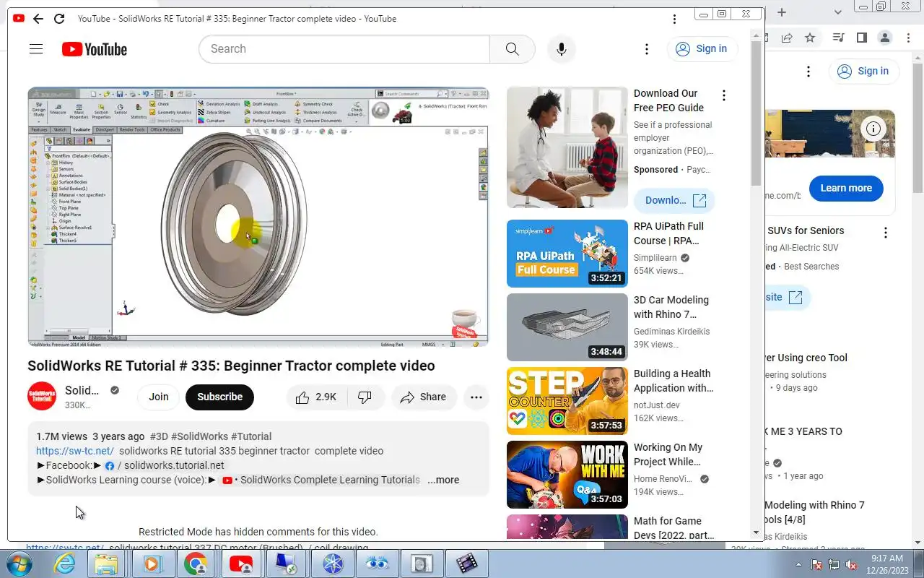The image size is (924, 578).
Task: Click the channel name Gediminas Kirdeikis
Action: [x=671, y=332]
